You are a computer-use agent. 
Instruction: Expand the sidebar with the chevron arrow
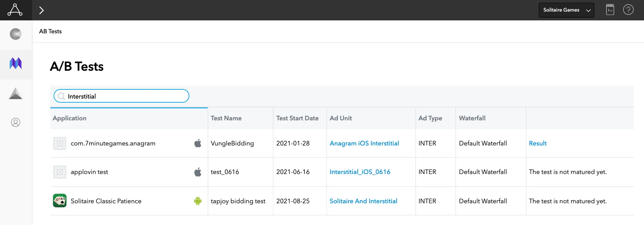(41, 10)
